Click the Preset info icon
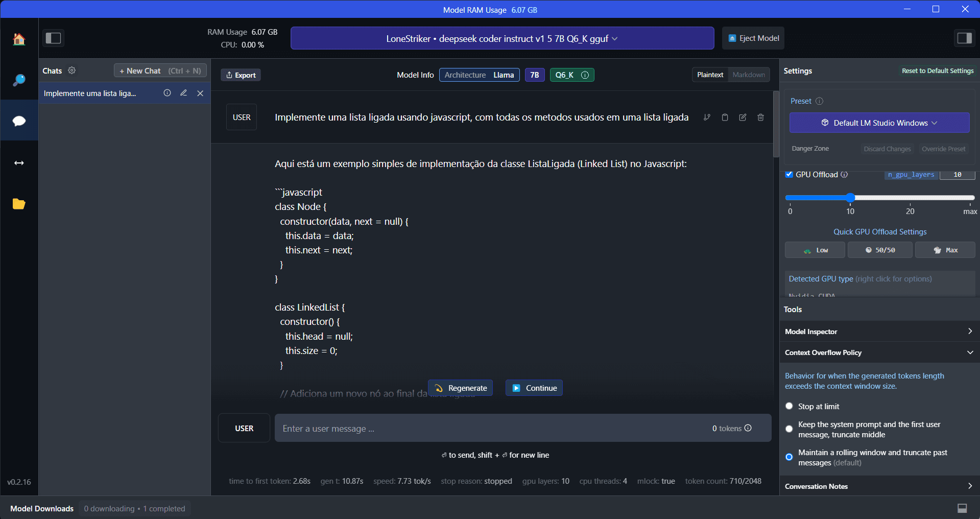This screenshot has width=980, height=519. pos(820,101)
